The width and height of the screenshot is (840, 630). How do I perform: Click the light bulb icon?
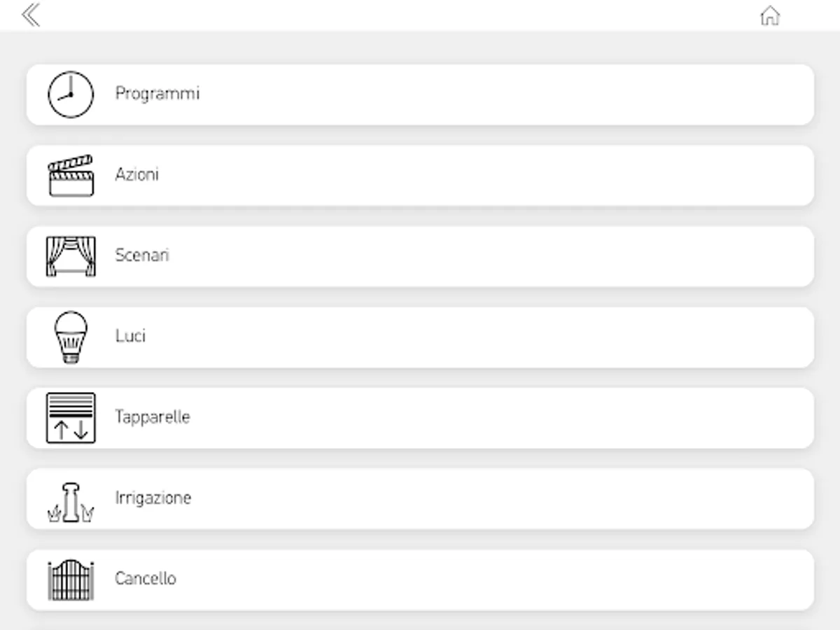tap(71, 337)
